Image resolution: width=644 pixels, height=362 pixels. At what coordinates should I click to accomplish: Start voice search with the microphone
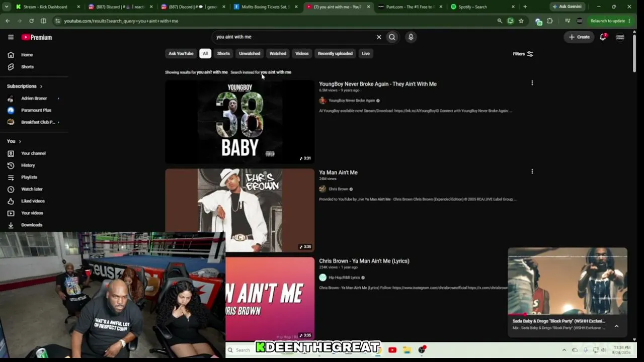point(411,37)
